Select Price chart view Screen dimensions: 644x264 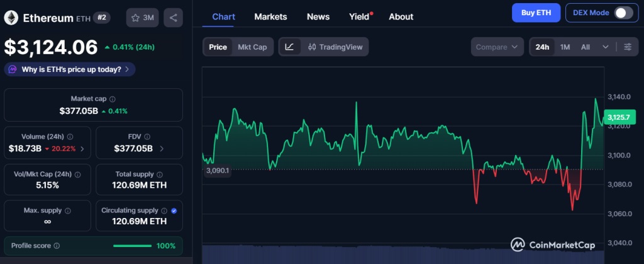218,47
